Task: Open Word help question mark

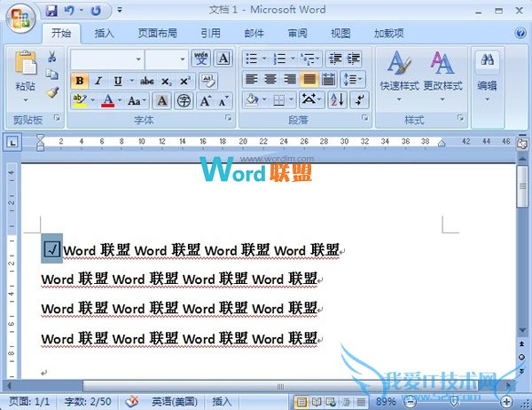Action: click(x=520, y=33)
